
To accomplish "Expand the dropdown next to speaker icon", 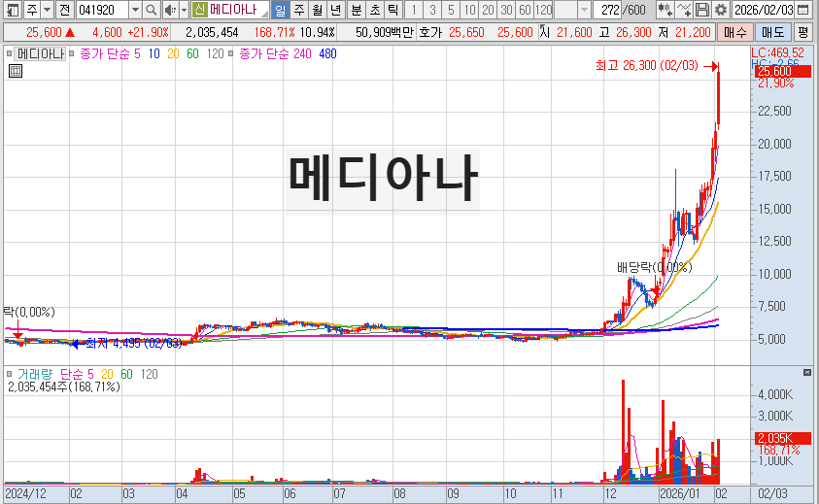I will tap(184, 10).
